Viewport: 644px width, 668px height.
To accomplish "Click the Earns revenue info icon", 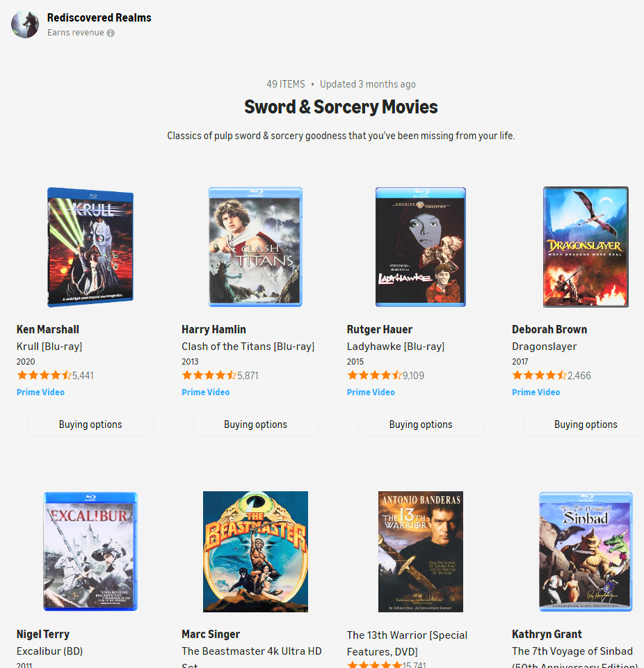I will [x=111, y=33].
